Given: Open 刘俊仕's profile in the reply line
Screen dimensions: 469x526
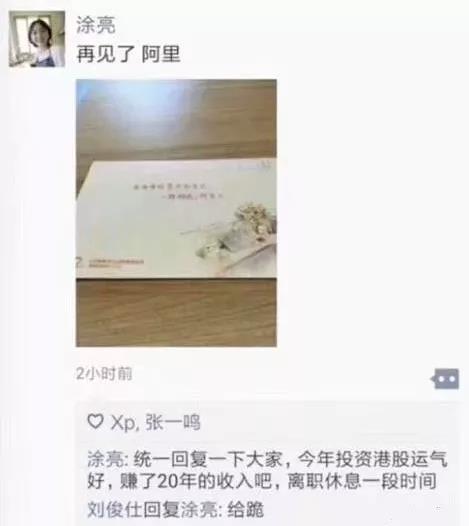Looking at the screenshot, I should tap(115, 510).
